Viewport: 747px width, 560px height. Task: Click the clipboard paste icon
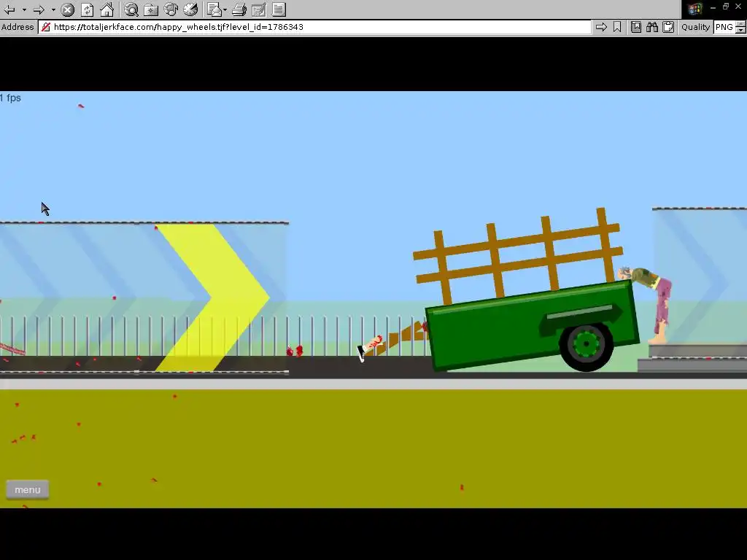pos(668,27)
